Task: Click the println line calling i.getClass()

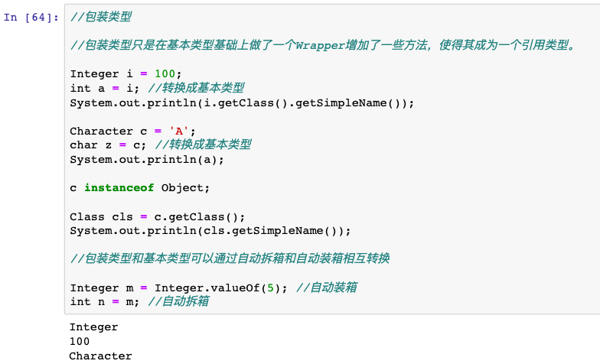Action: pos(241,102)
